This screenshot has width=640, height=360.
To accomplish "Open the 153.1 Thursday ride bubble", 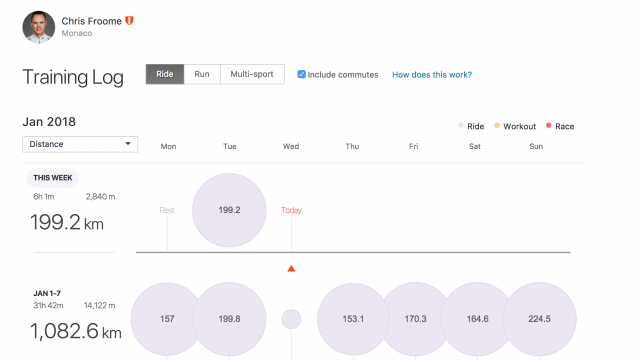I will click(x=353, y=319).
